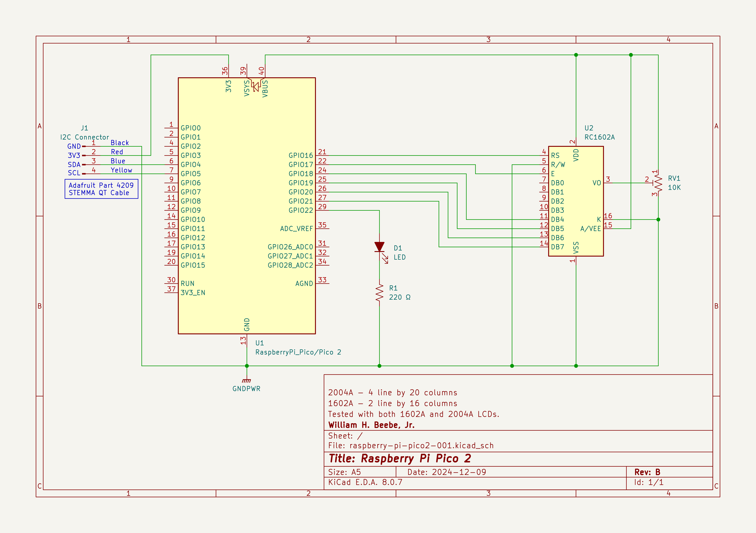Click the 'Tested with both 1602A and 2004A LCDs.' comment

(x=414, y=414)
